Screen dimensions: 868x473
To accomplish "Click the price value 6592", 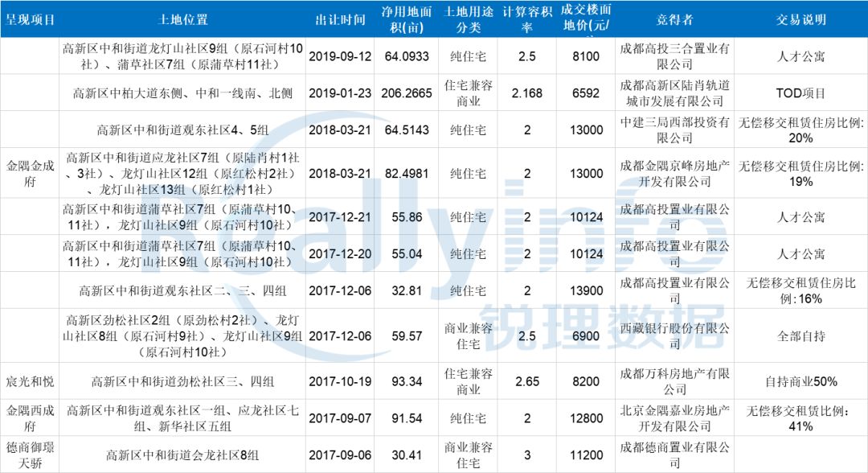I will pyautogui.click(x=586, y=93).
